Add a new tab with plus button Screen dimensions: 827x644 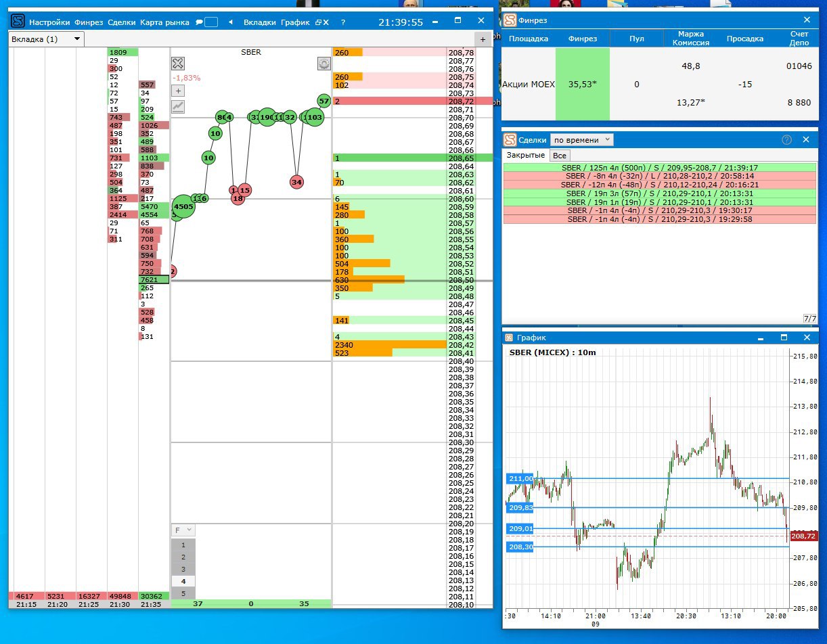pyautogui.click(x=483, y=39)
